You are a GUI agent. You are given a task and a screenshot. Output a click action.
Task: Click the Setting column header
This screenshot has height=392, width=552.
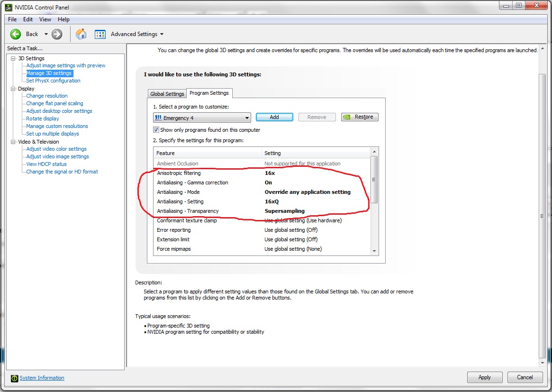pos(316,153)
